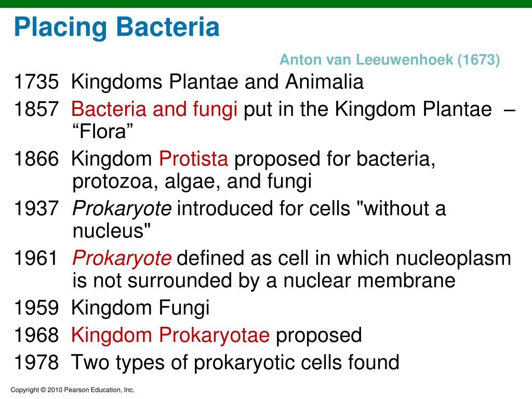Click "protozoa, algae, and fungi" line

pos(192,181)
